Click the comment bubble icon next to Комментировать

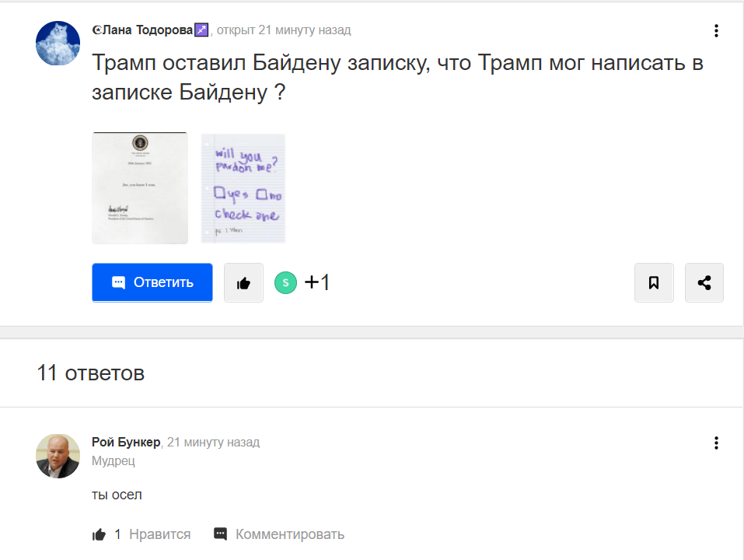coord(221,534)
